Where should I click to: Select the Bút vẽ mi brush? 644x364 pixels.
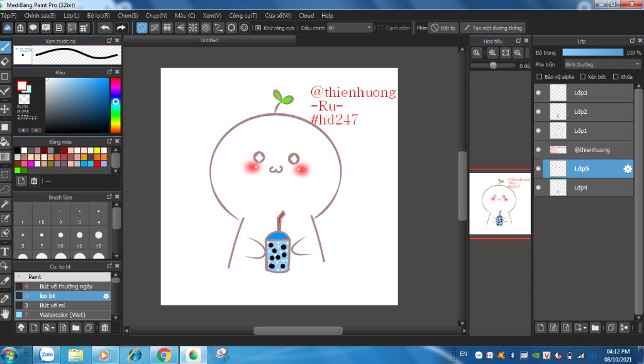pos(63,305)
